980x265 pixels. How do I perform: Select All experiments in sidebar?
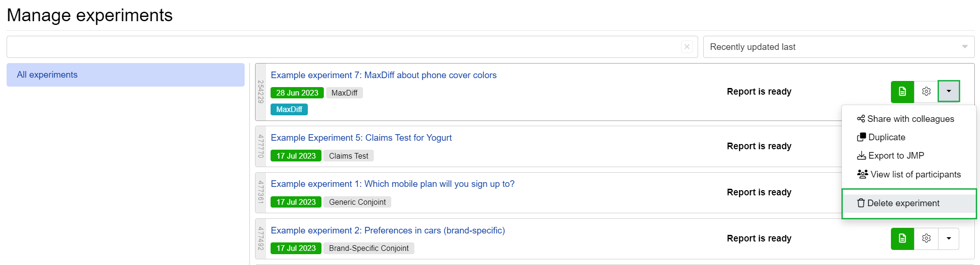point(125,75)
